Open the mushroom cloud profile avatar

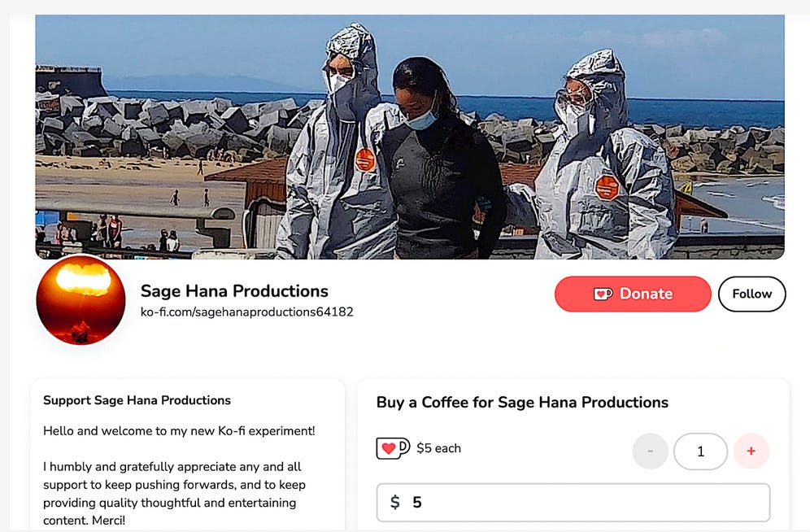(x=81, y=300)
